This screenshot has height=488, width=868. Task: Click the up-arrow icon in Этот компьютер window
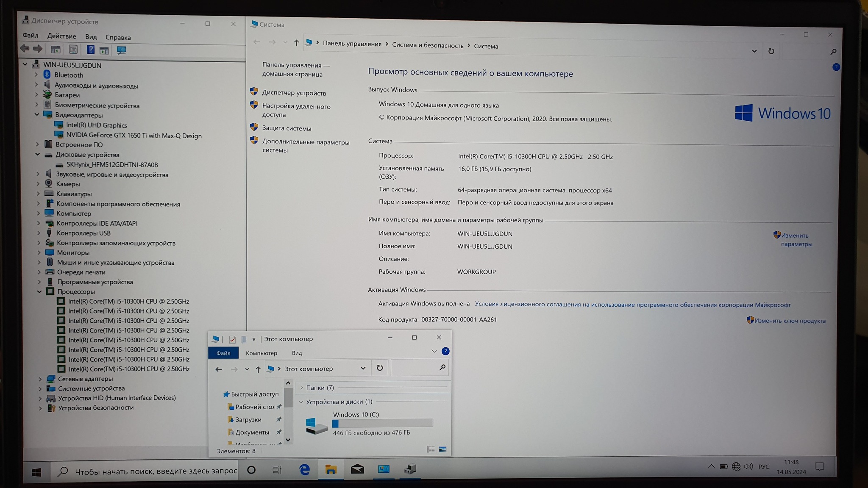[x=258, y=369]
